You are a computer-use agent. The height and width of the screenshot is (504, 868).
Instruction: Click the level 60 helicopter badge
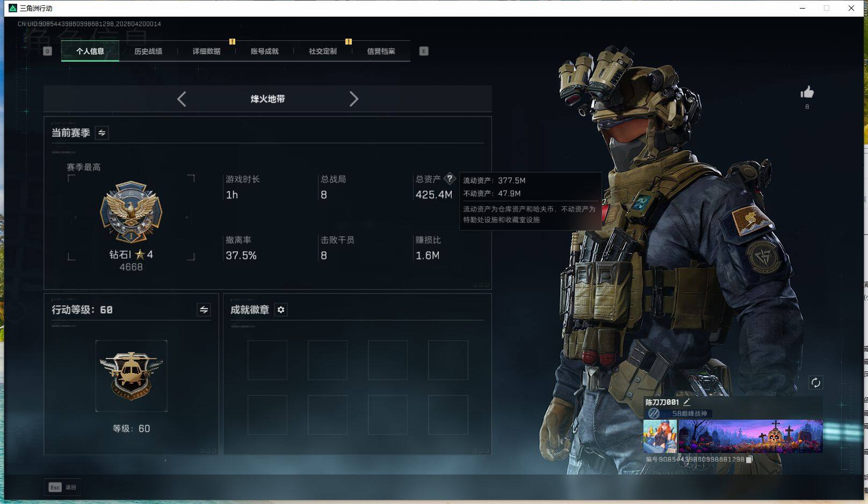point(131,376)
